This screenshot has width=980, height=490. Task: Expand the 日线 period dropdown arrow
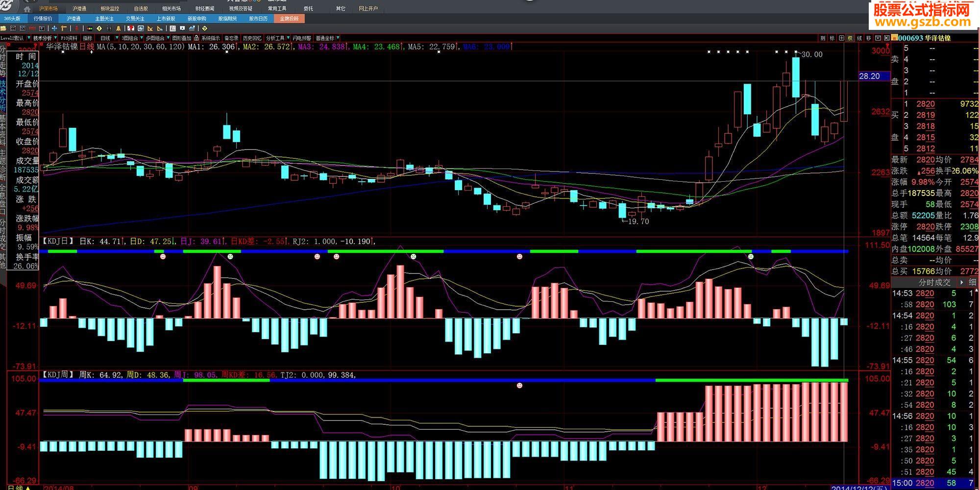[x=117, y=38]
